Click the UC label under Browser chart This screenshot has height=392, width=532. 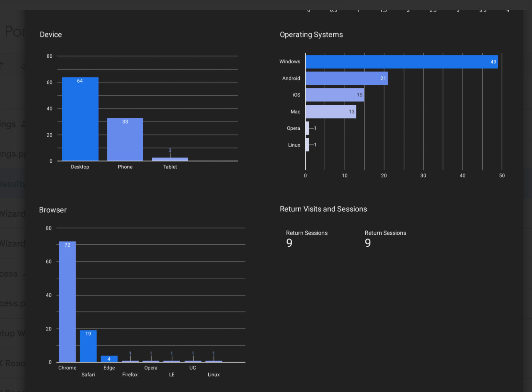[x=193, y=368]
